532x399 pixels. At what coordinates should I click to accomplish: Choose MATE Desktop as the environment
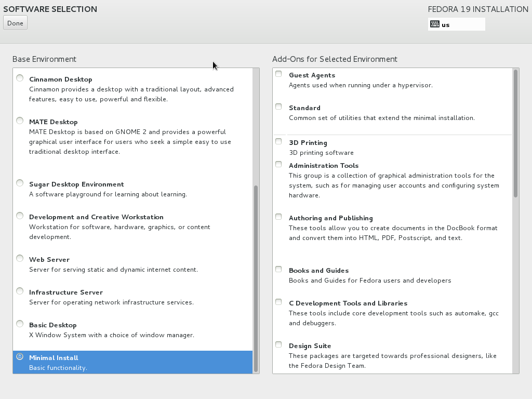pos(19,120)
